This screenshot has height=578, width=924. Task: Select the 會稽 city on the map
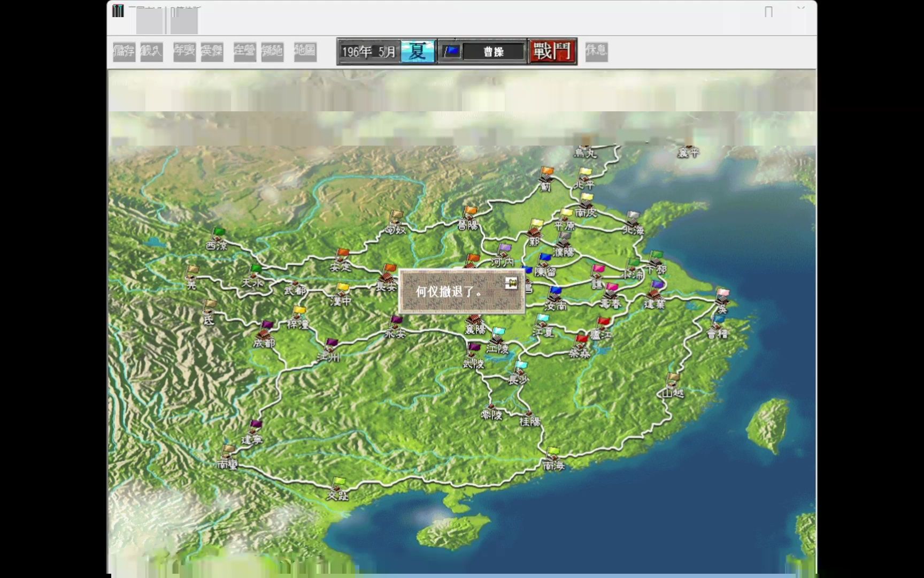[718, 327]
